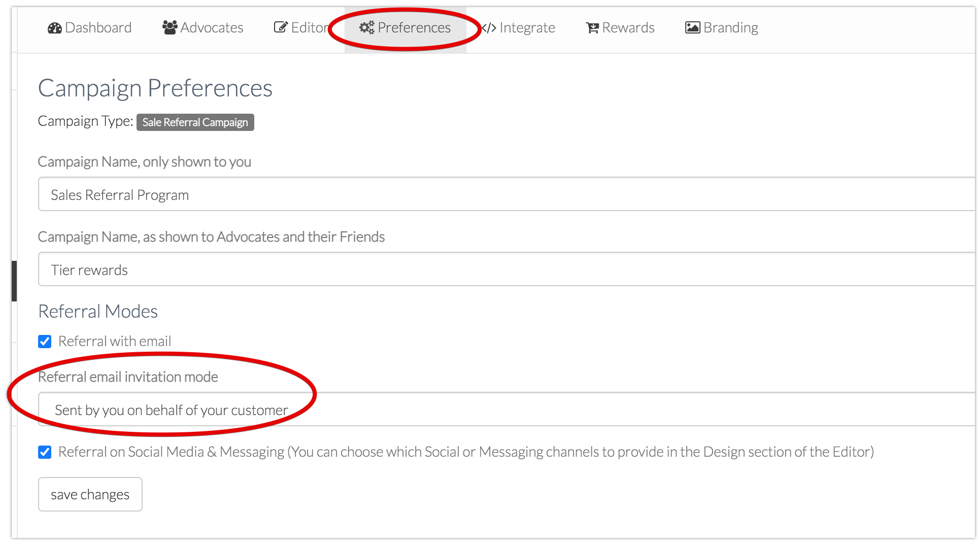Open the Dashboard tab
This screenshot has height=543, width=980.
point(89,28)
